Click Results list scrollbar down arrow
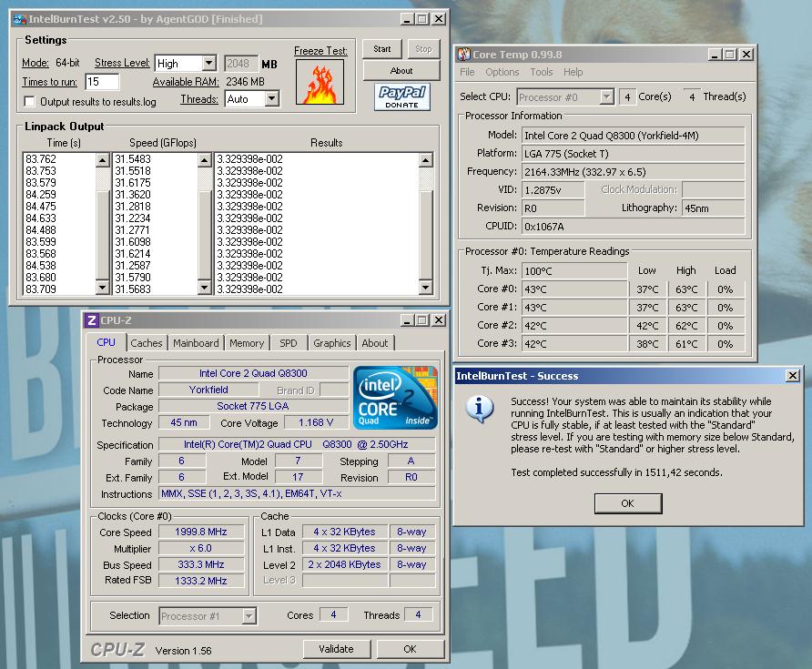This screenshot has width=812, height=669. tap(426, 288)
